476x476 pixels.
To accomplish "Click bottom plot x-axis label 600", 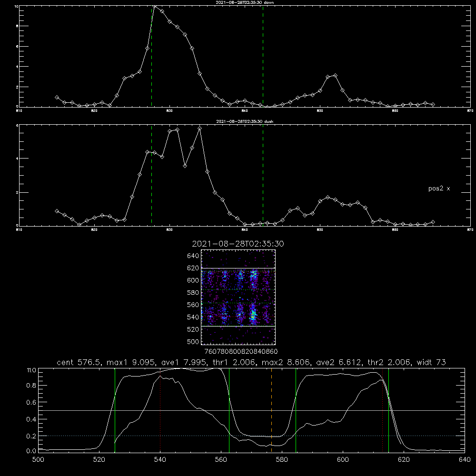I will pyautogui.click(x=343, y=460).
